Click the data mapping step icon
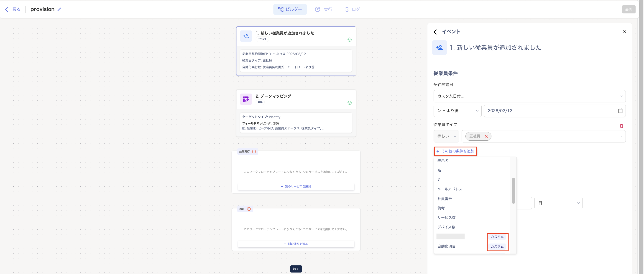This screenshot has height=274, width=644. pyautogui.click(x=246, y=99)
